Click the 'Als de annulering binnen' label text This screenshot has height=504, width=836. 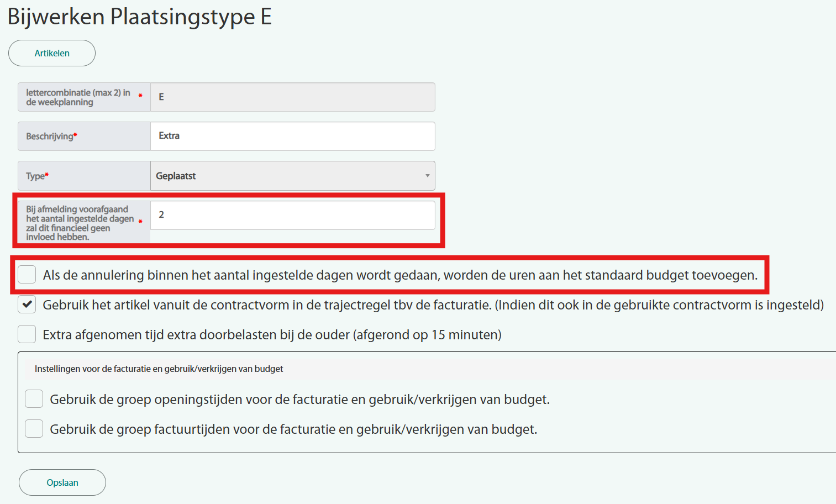coord(399,275)
